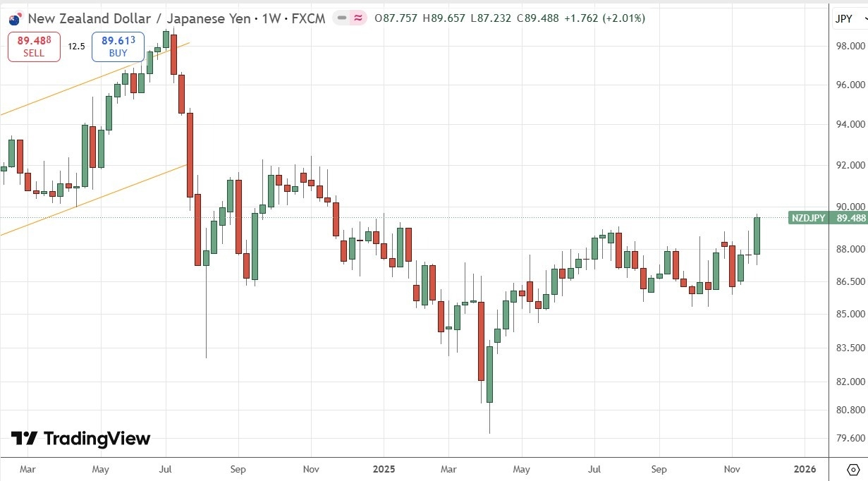
Task: Select the FXCM broker label
Action: tap(308, 19)
